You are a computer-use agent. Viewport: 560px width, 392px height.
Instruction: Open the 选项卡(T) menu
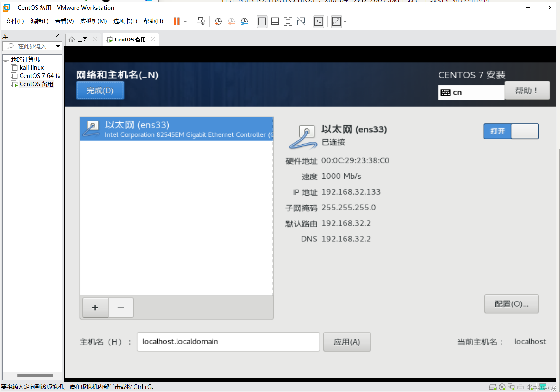[x=125, y=21]
